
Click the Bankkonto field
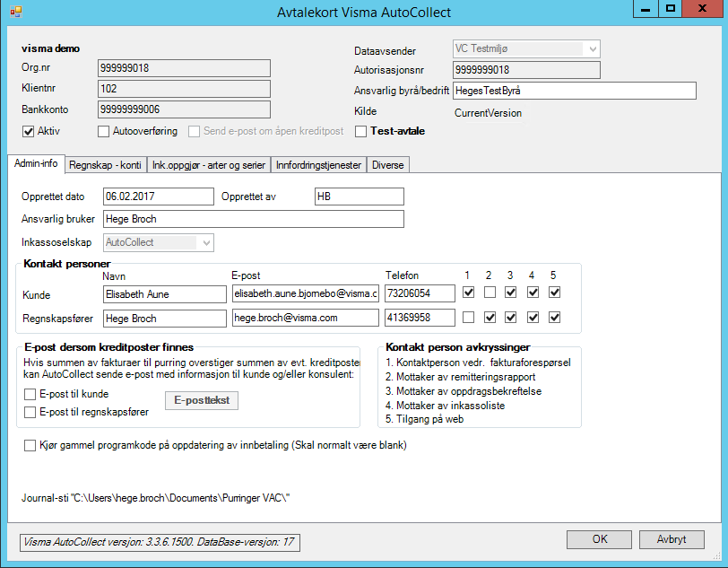coord(184,109)
